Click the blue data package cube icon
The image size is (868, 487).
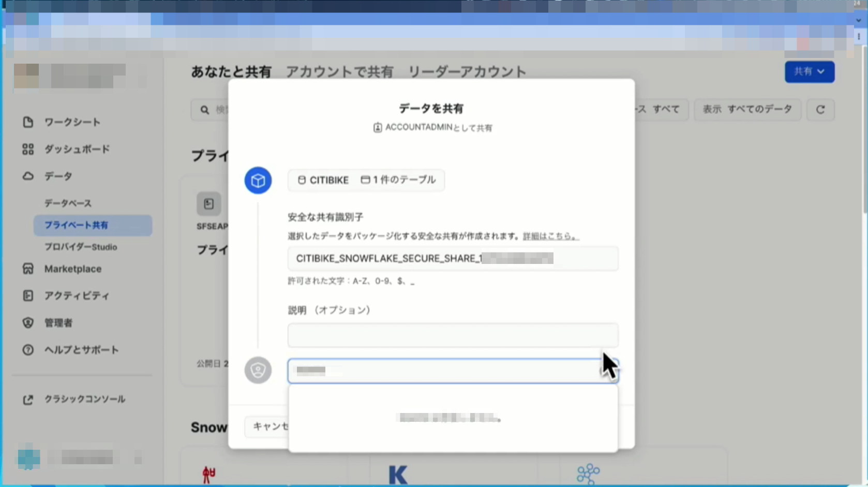point(258,181)
